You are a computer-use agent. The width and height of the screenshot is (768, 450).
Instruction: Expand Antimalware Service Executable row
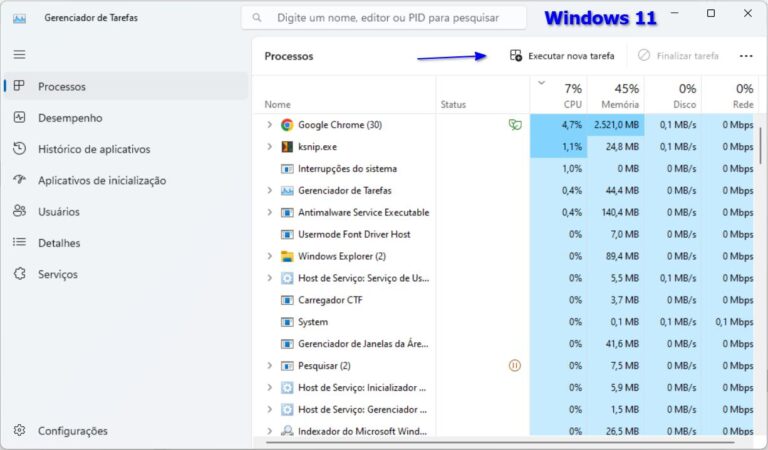[269, 213]
